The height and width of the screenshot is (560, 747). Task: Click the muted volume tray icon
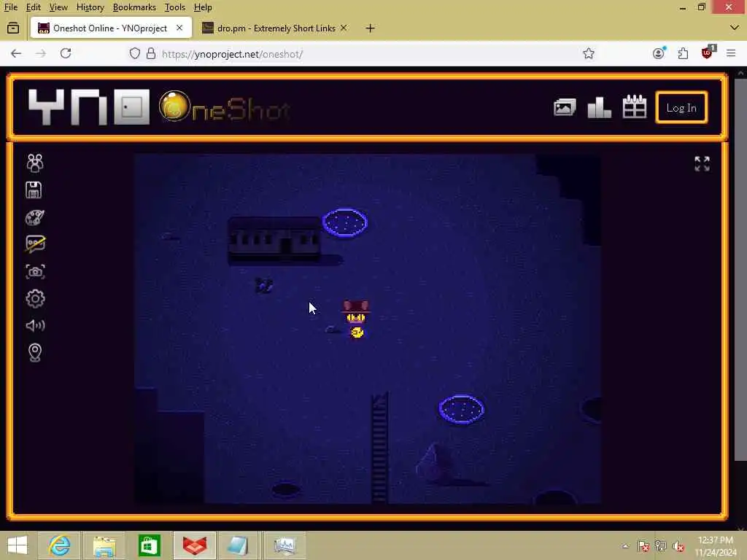[x=678, y=546]
